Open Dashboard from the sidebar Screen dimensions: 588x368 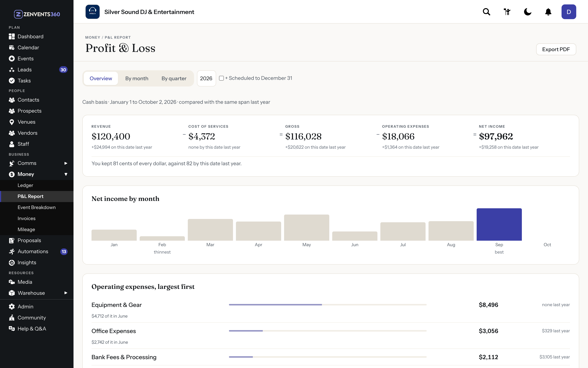click(37, 36)
